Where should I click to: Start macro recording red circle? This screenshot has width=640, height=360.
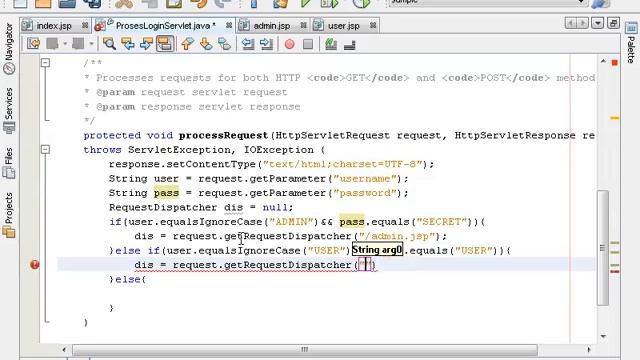(289, 44)
